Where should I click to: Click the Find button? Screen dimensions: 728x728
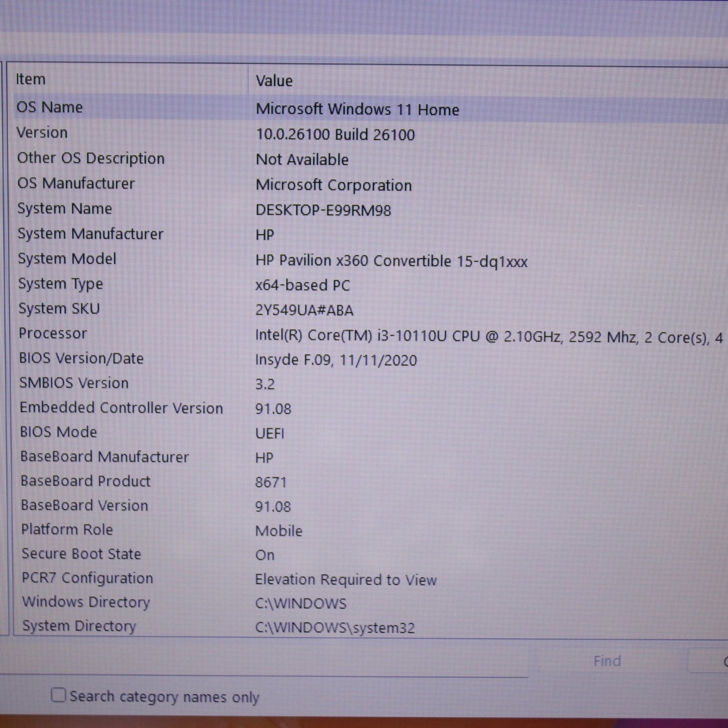[x=607, y=661]
